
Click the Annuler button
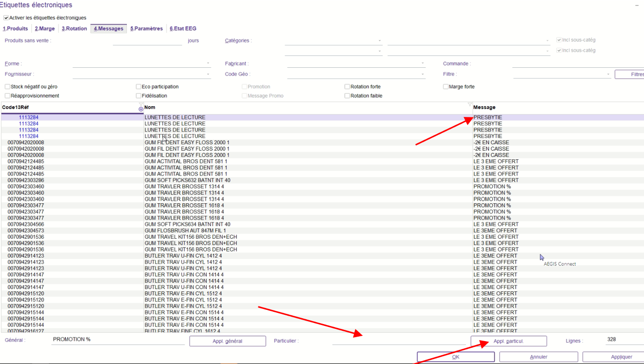[538, 357]
